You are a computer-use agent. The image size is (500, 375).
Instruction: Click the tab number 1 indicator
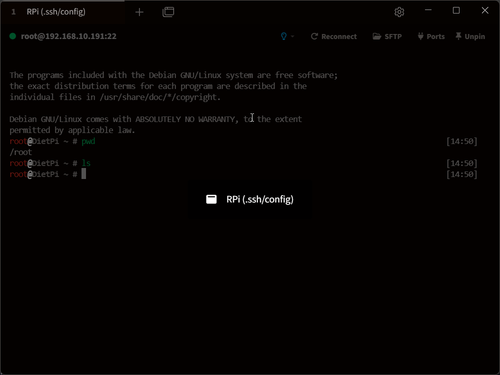(13, 12)
